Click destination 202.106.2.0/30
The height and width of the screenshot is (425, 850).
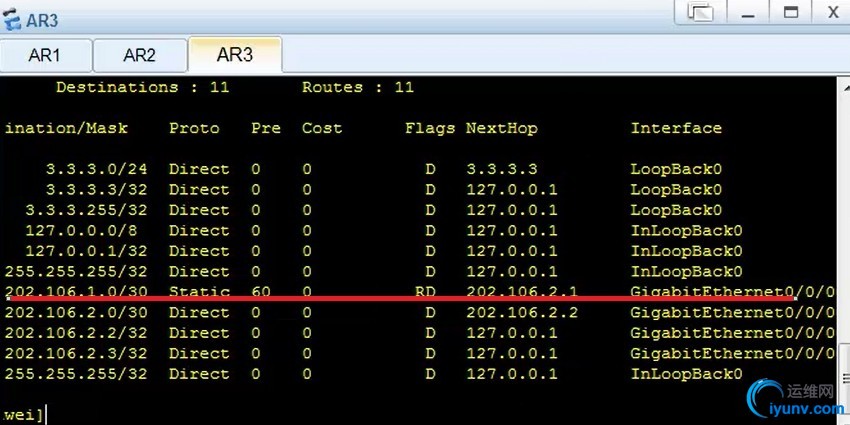click(x=76, y=313)
